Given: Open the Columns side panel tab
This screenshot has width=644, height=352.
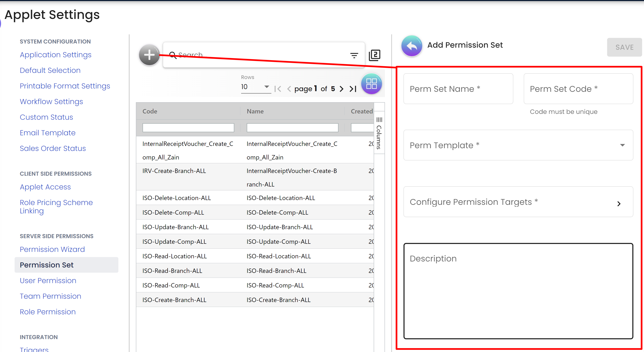Looking at the screenshot, I should [x=379, y=133].
